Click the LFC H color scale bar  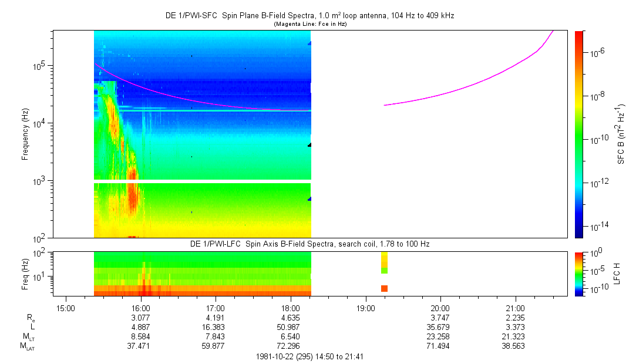pyautogui.click(x=578, y=273)
